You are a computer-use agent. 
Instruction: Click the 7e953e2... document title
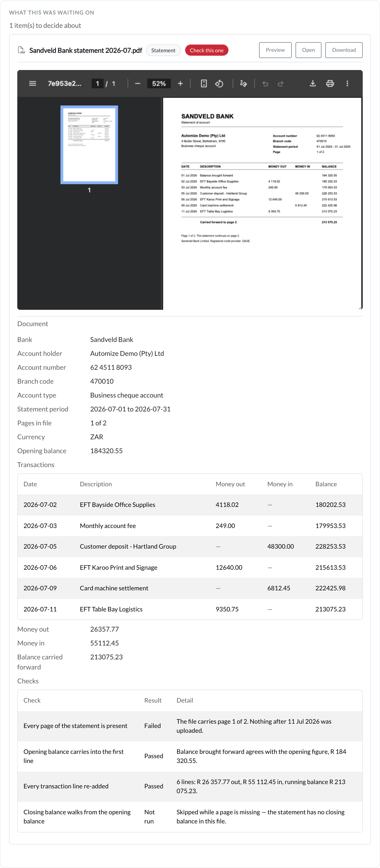pos(64,84)
